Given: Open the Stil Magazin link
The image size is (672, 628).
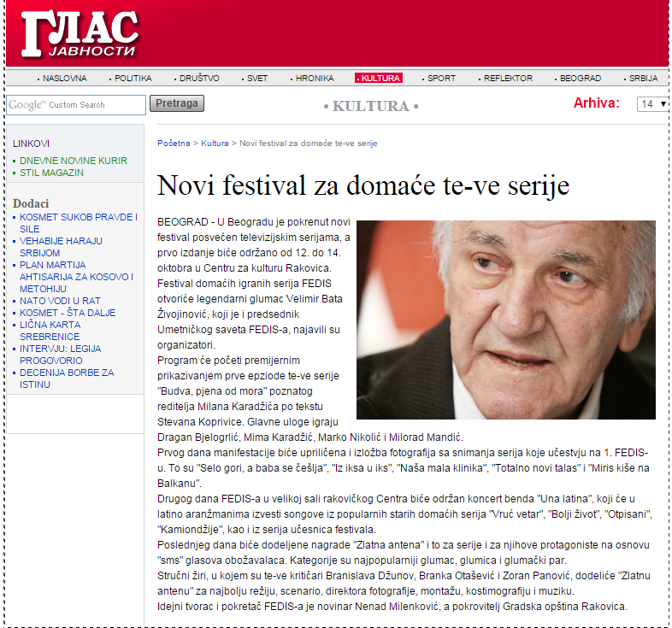Looking at the screenshot, I should point(51,173).
